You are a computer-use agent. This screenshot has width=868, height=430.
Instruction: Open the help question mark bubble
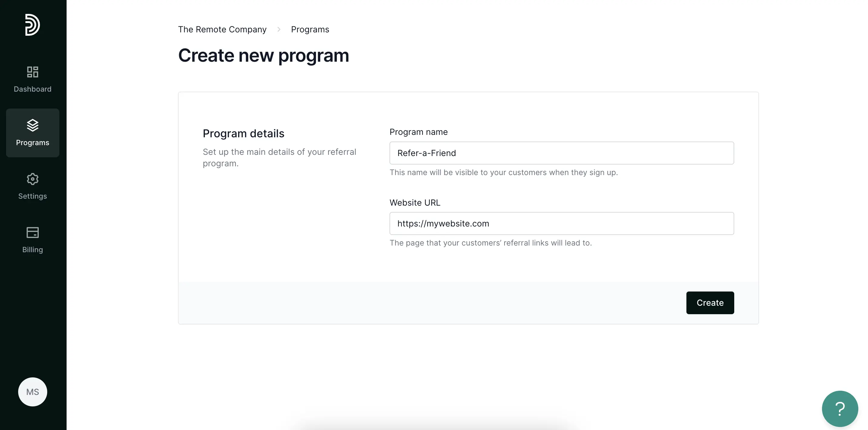point(840,409)
